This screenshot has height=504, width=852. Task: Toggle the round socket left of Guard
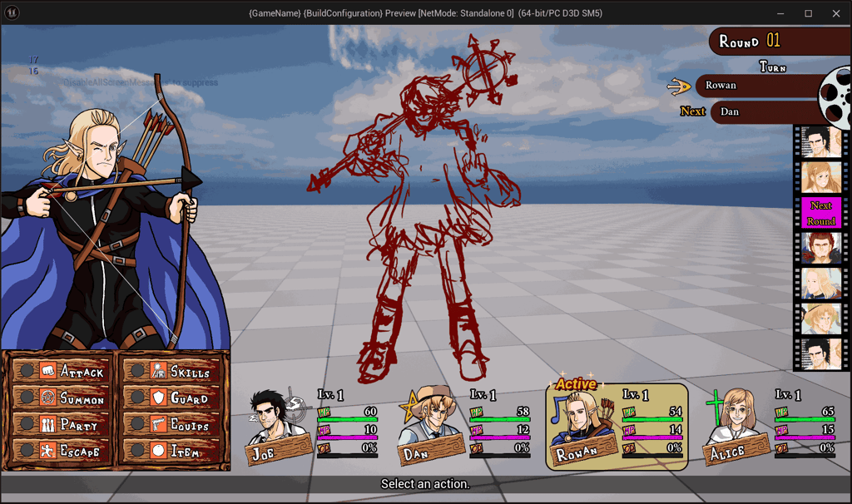tap(137, 397)
